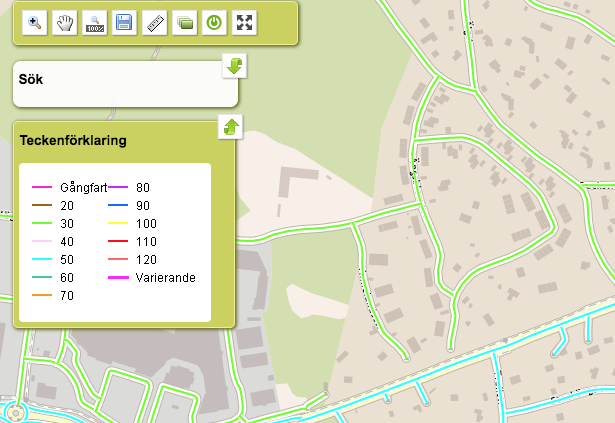Click the purple 80 legend swatch
This screenshot has width=615, height=423.
[x=118, y=187]
